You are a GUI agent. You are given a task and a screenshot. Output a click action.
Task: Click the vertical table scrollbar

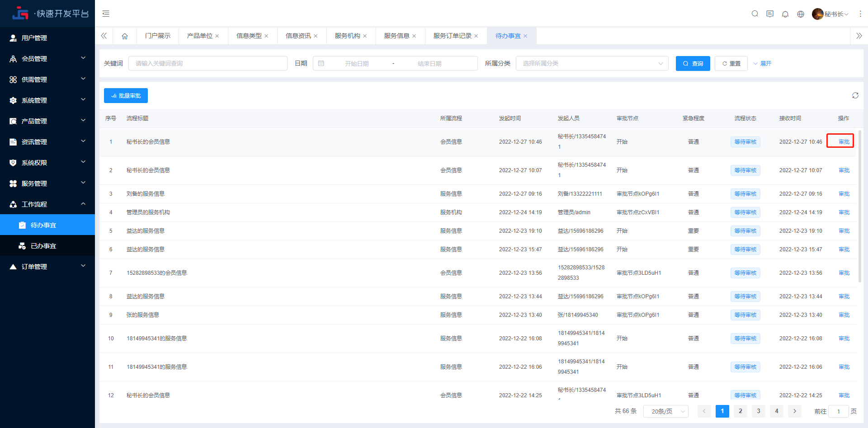click(x=859, y=206)
